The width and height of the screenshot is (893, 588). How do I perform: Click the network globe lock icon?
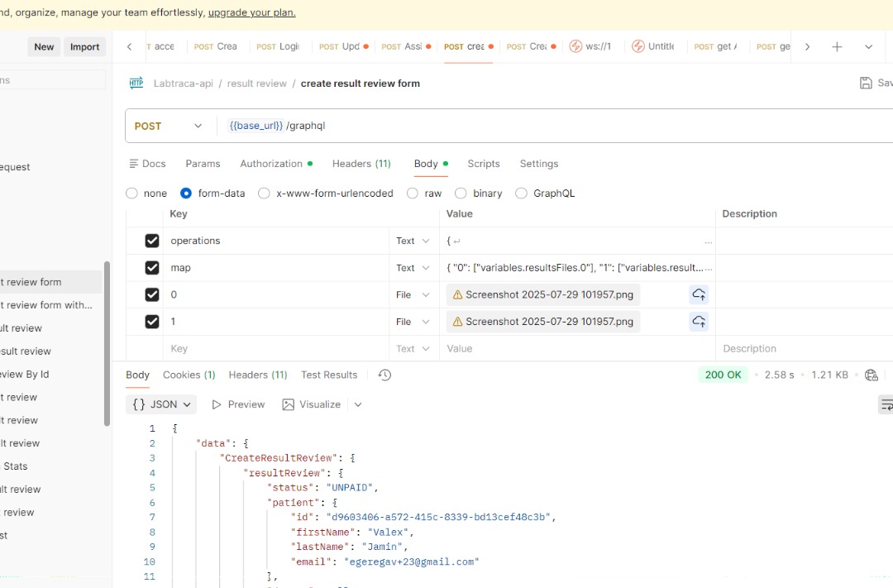(x=871, y=375)
